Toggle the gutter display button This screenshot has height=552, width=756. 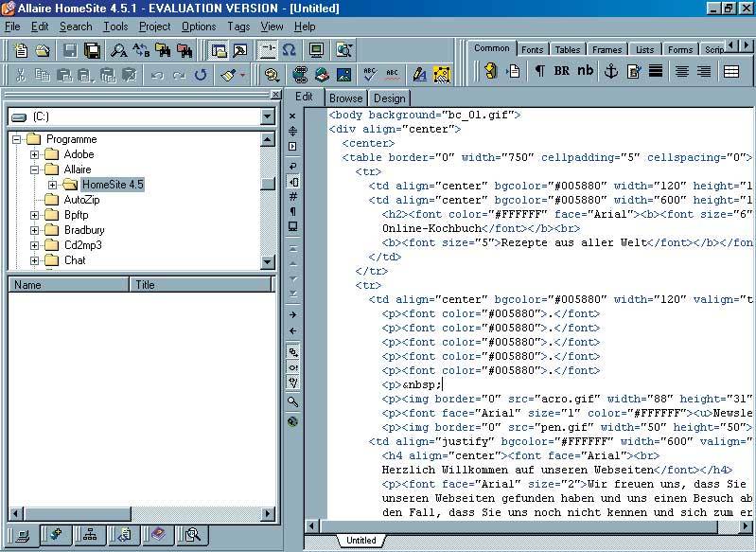click(292, 182)
